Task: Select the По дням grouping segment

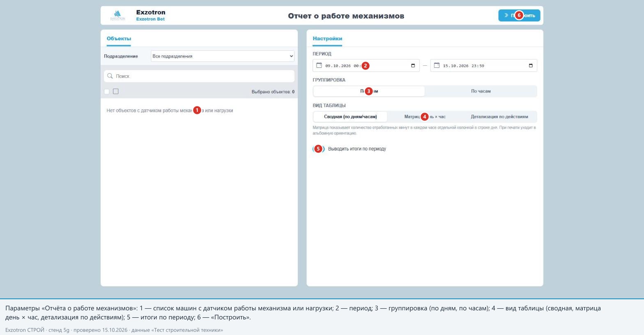Action: (x=369, y=91)
